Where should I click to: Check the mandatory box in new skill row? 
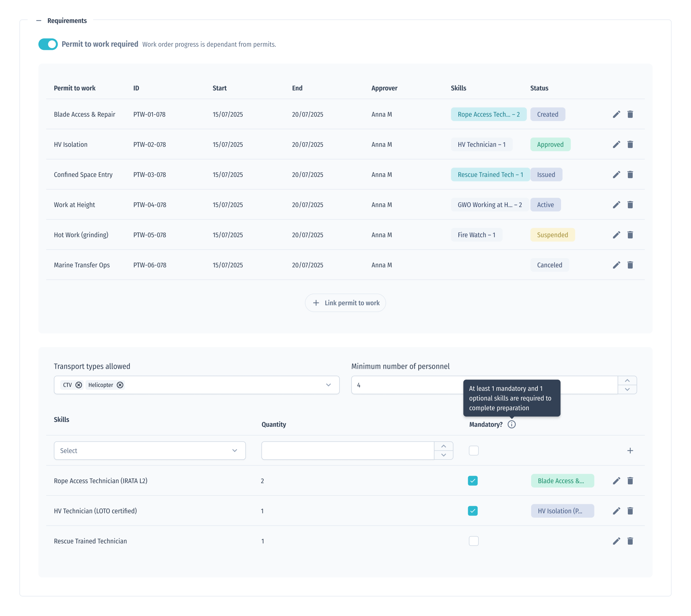[473, 450]
